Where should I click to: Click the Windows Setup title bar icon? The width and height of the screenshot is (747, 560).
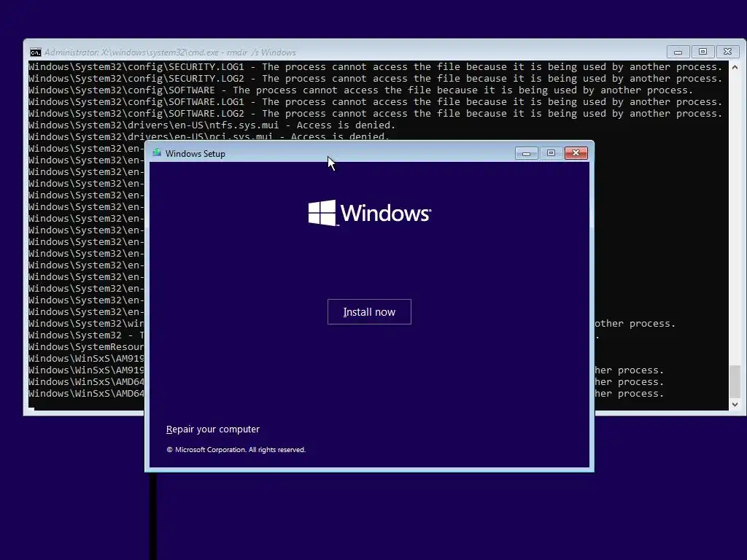157,153
